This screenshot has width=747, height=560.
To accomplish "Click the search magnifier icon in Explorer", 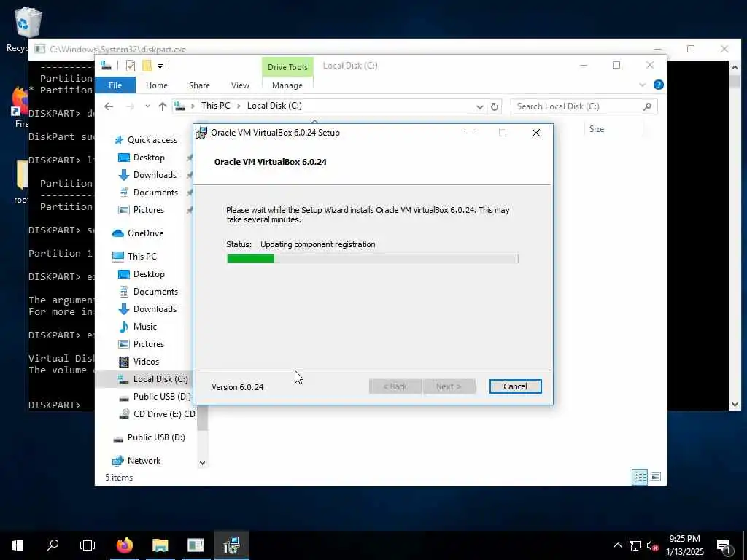I will coord(647,106).
